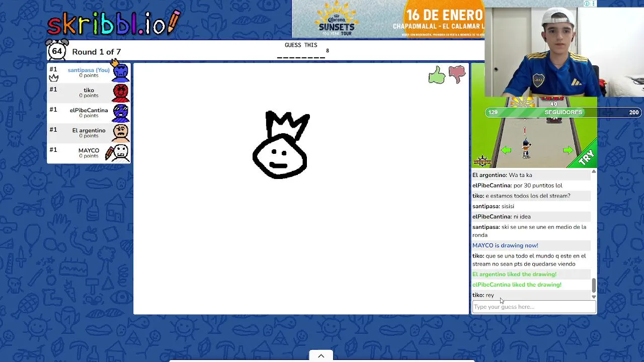
Task: Click the small crown icon under #1
Action: click(x=54, y=78)
